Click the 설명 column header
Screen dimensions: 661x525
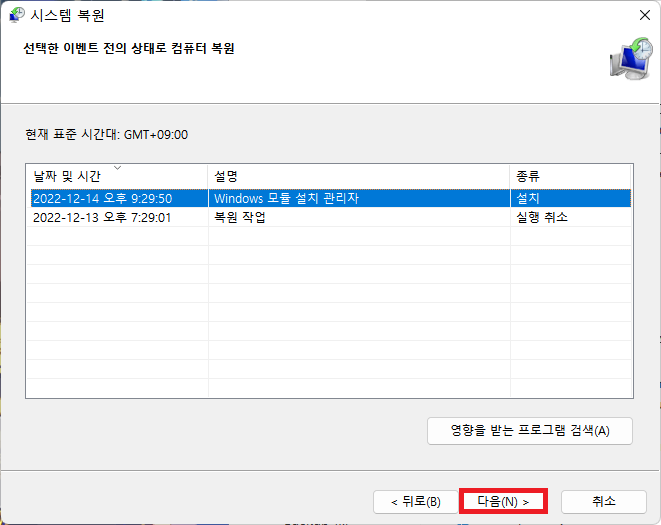tap(359, 176)
